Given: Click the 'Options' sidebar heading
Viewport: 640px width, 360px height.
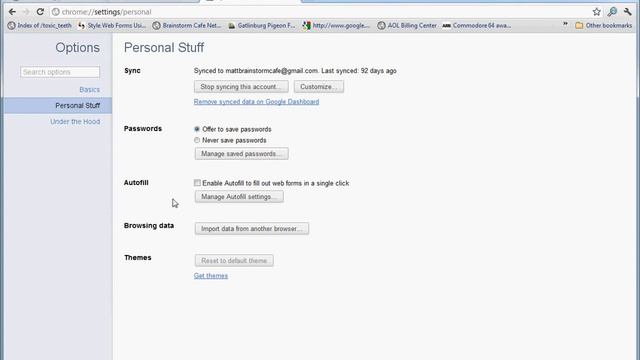Looking at the screenshot, I should (78, 47).
